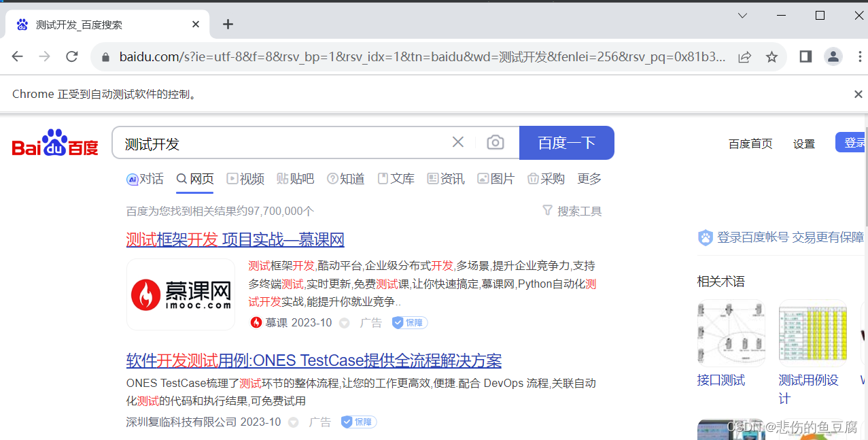
Task: Click 保障 badge on 慕课 result
Action: pos(410,322)
